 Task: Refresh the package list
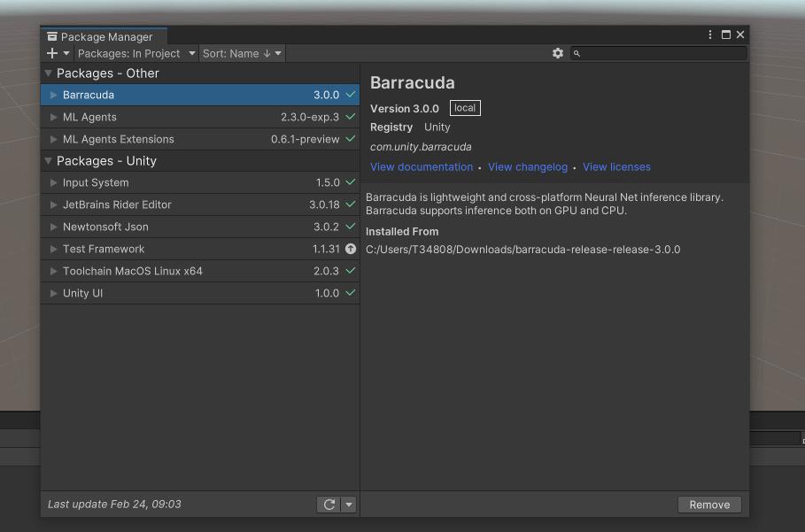329,505
